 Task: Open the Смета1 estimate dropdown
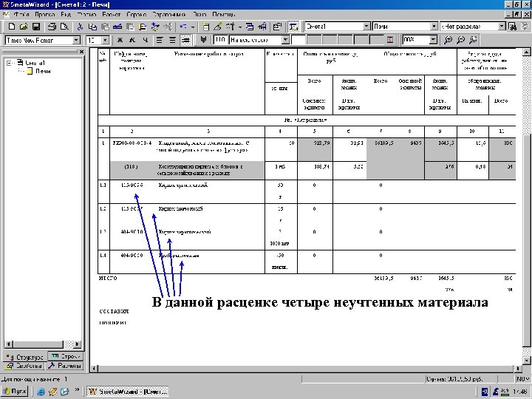tap(366, 27)
